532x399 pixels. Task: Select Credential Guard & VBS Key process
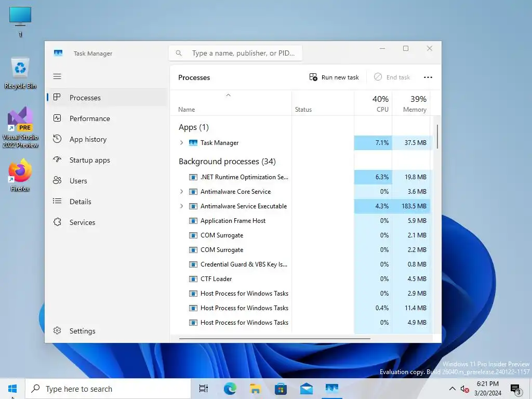coord(301,264)
